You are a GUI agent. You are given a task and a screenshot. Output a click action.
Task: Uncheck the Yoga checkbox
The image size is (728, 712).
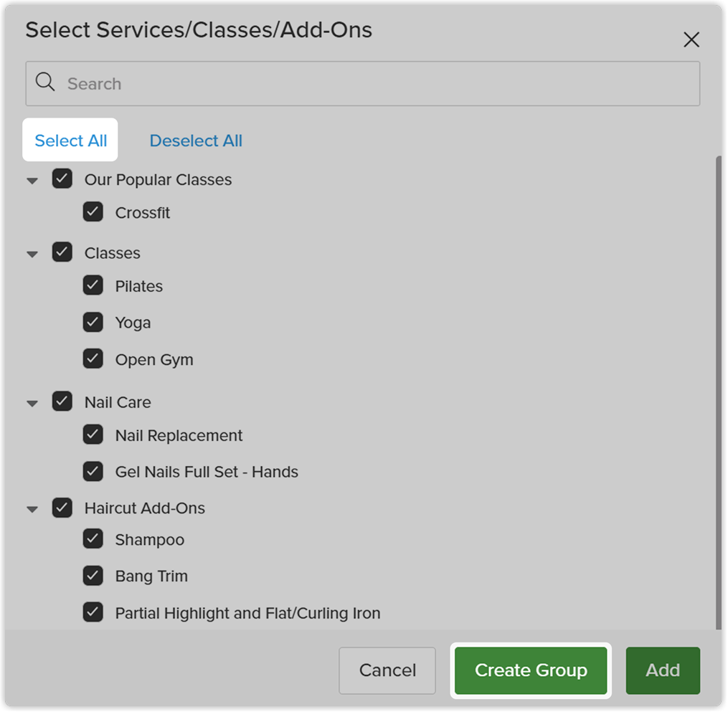[93, 322]
